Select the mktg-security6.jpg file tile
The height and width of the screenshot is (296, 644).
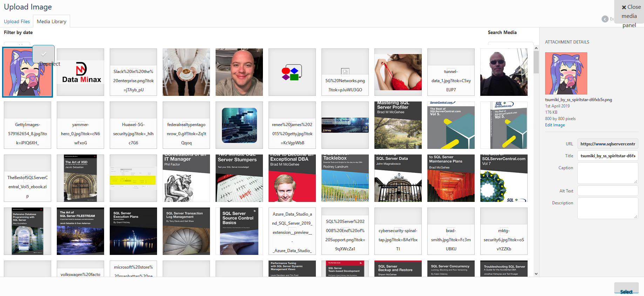(x=504, y=231)
